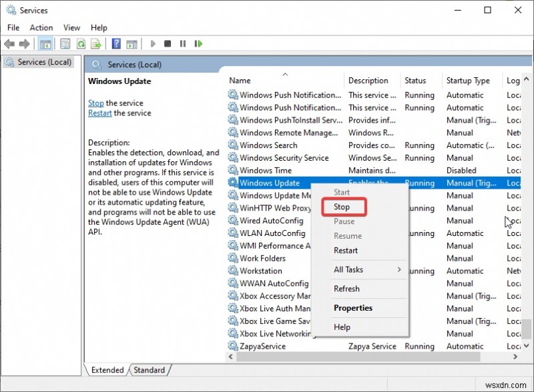Expand All Tasks submenu

(x=359, y=270)
